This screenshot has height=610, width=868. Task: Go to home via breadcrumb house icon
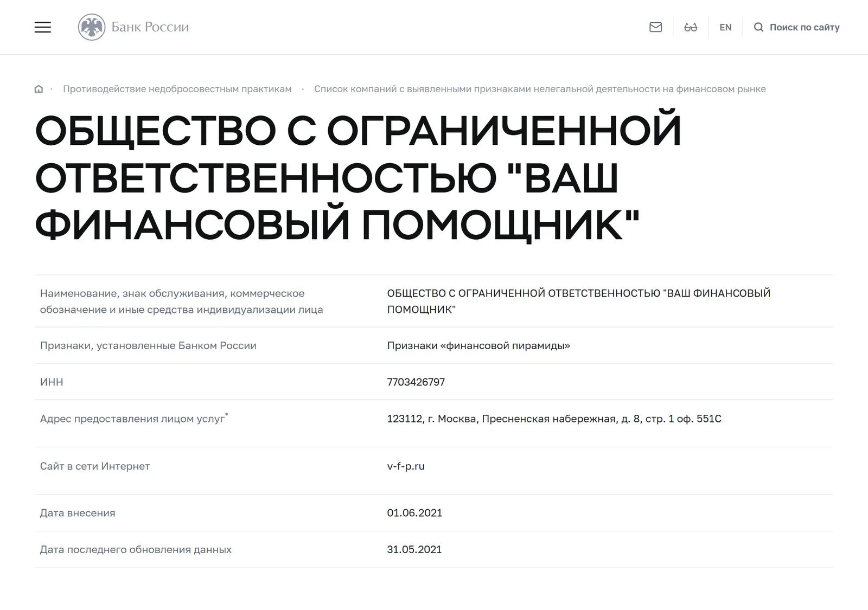[39, 89]
